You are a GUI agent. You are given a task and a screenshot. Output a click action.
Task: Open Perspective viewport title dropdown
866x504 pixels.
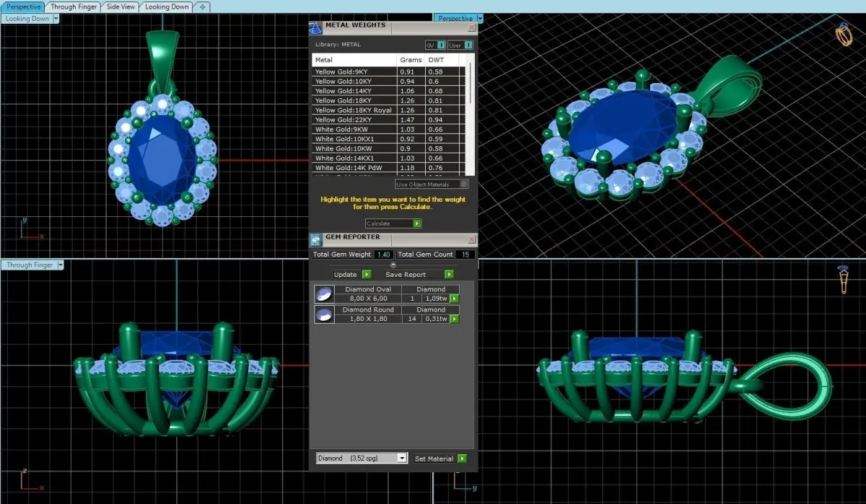coord(479,19)
